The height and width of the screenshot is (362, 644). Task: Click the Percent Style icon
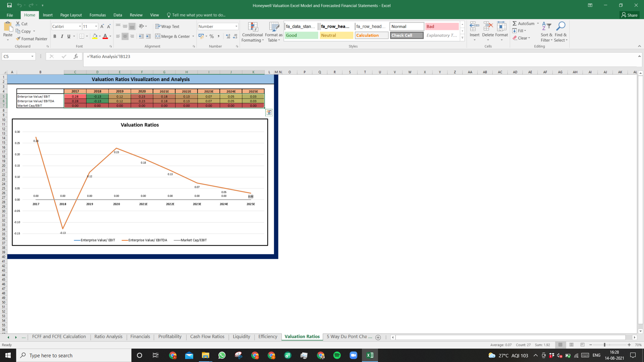212,36
